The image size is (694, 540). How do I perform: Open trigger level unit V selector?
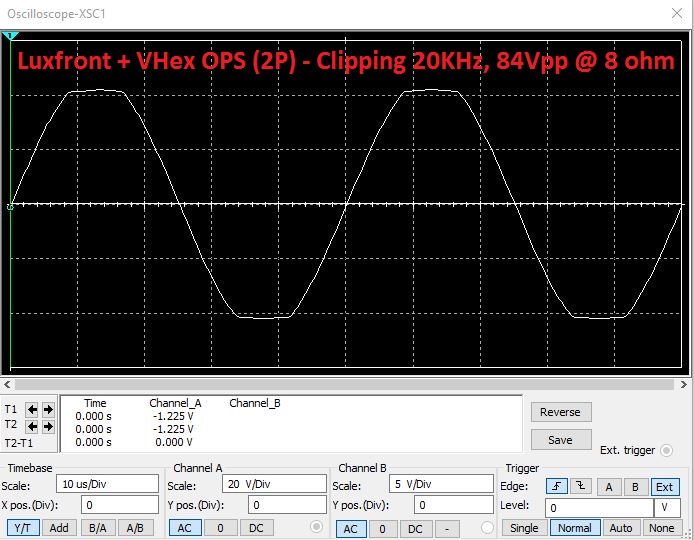click(667, 508)
